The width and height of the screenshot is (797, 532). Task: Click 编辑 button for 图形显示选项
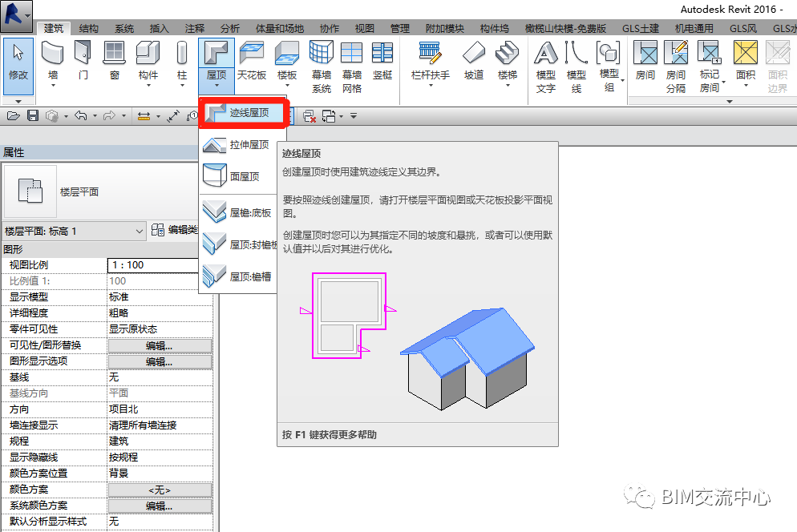[160, 362]
